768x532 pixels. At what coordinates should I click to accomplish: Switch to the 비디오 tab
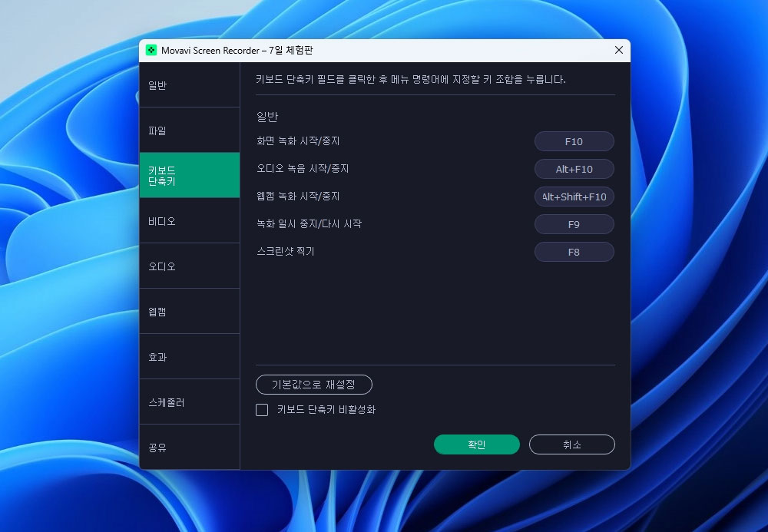[x=190, y=221]
